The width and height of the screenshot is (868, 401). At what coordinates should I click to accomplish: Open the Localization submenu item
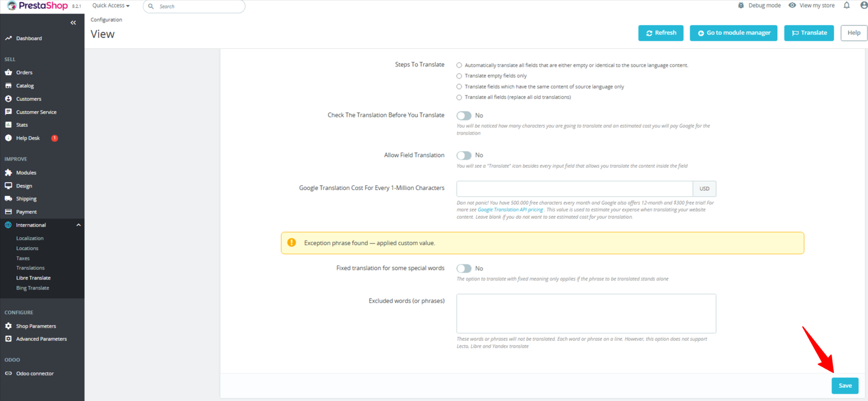coord(30,238)
